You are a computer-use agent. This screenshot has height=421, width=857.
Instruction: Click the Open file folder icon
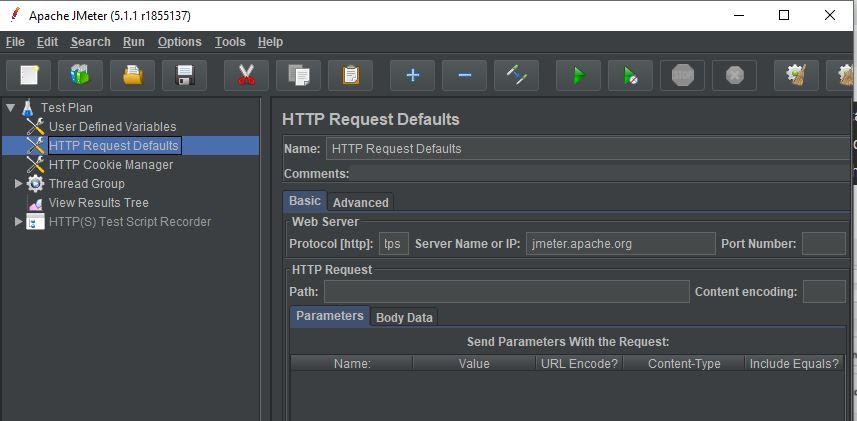pyautogui.click(x=132, y=75)
